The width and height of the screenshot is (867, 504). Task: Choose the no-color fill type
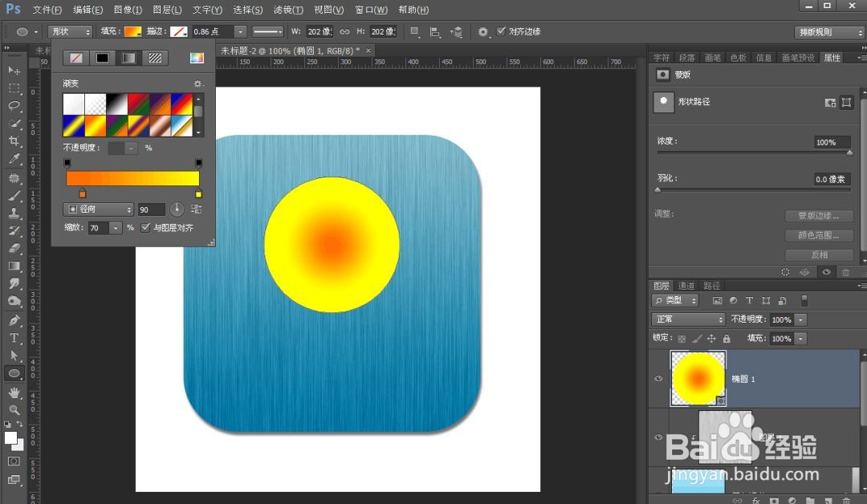coord(76,58)
